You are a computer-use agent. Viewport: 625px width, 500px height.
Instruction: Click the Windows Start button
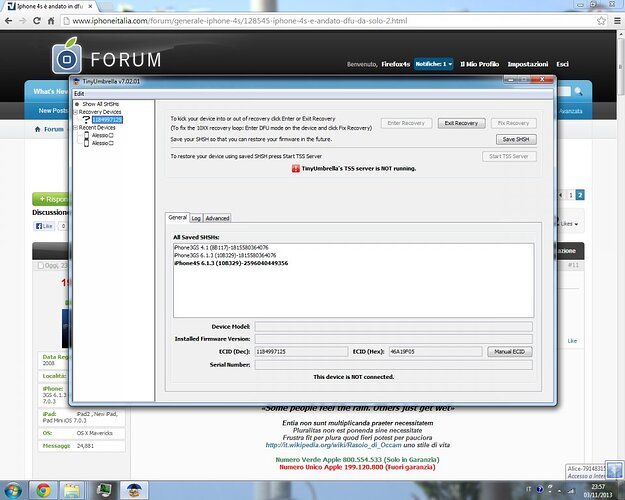click(13, 489)
